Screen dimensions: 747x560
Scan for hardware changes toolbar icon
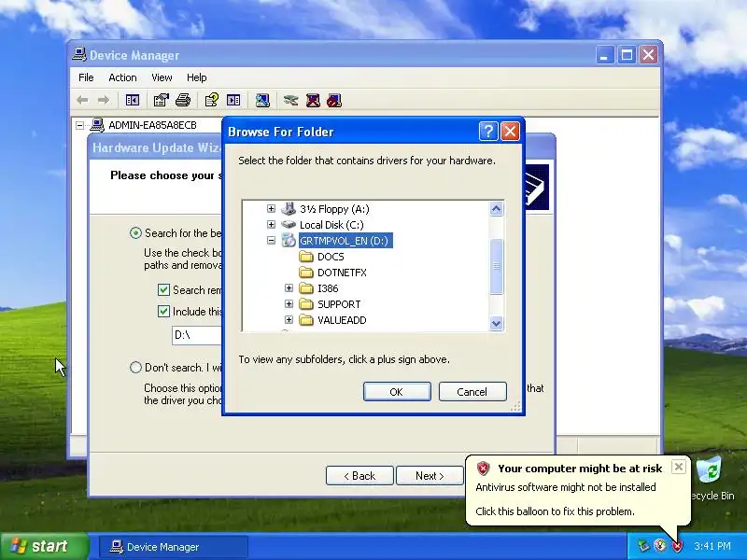click(x=262, y=100)
